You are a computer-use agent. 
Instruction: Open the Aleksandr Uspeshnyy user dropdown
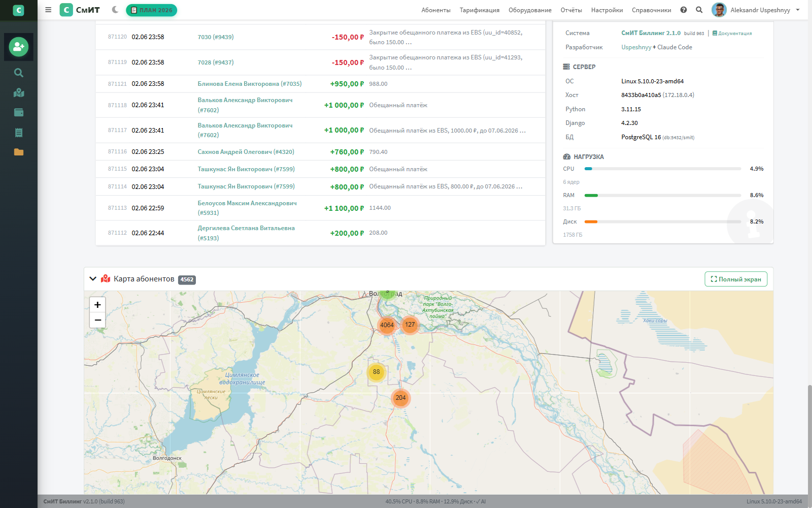(x=756, y=10)
